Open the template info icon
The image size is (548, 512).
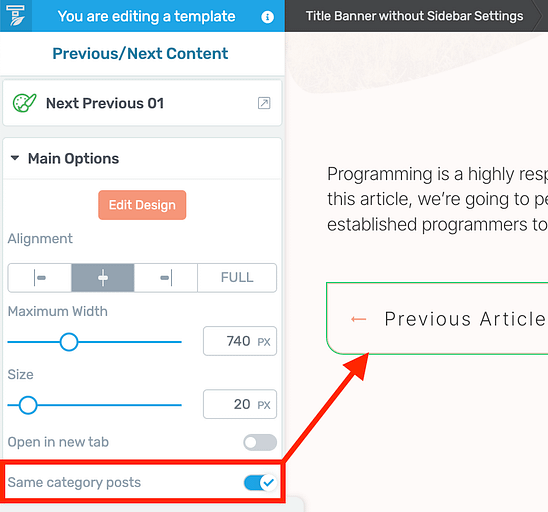pyautogui.click(x=267, y=16)
